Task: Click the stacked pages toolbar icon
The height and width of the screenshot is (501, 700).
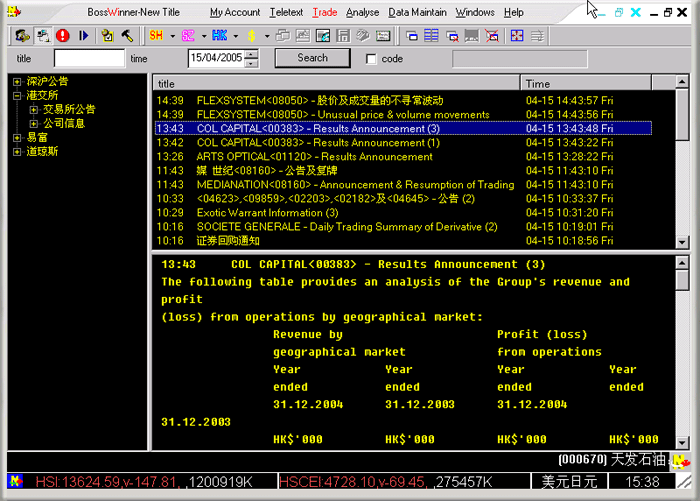Action: 363,36
